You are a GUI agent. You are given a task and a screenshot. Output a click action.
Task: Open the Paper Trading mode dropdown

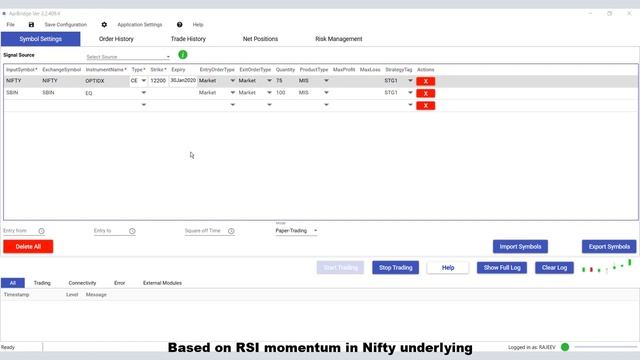click(296, 231)
